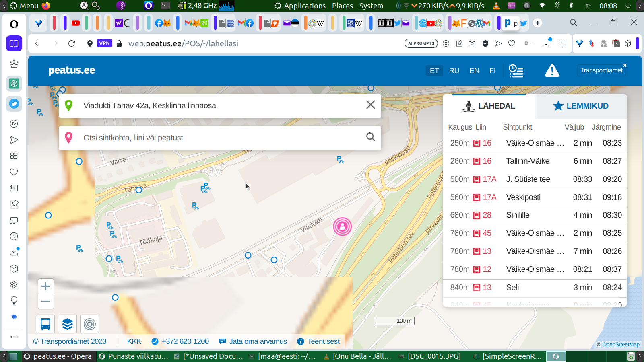644x362 pixels.
Task: Open the timetable schedules icon in header
Action: click(x=516, y=71)
